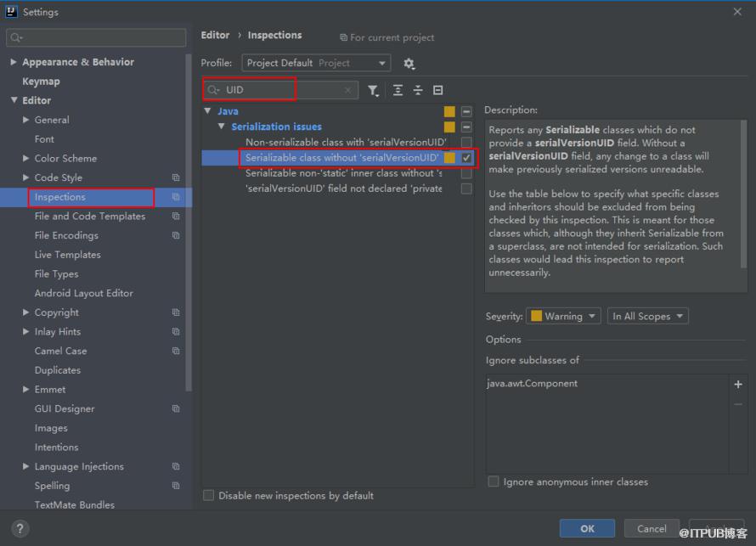Click the project-level icon beside Language Injections
The width and height of the screenshot is (756, 546).
click(176, 466)
